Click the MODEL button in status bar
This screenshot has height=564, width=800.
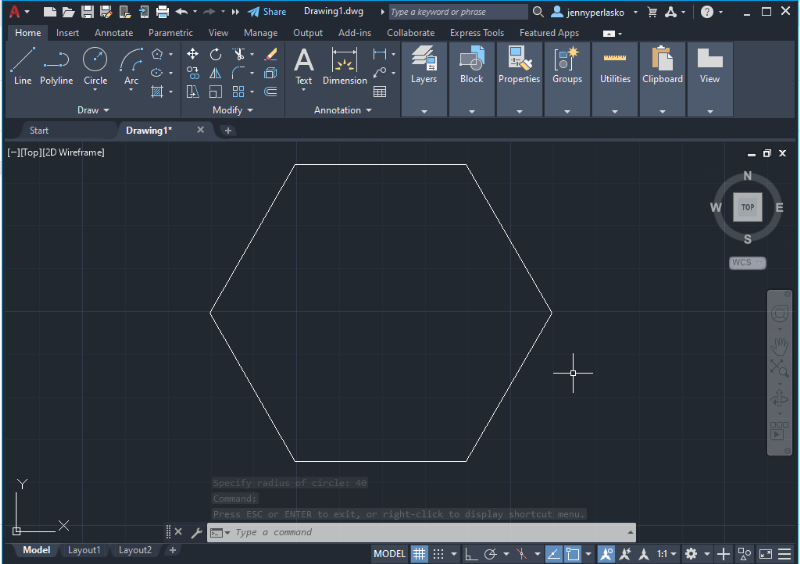(389, 554)
